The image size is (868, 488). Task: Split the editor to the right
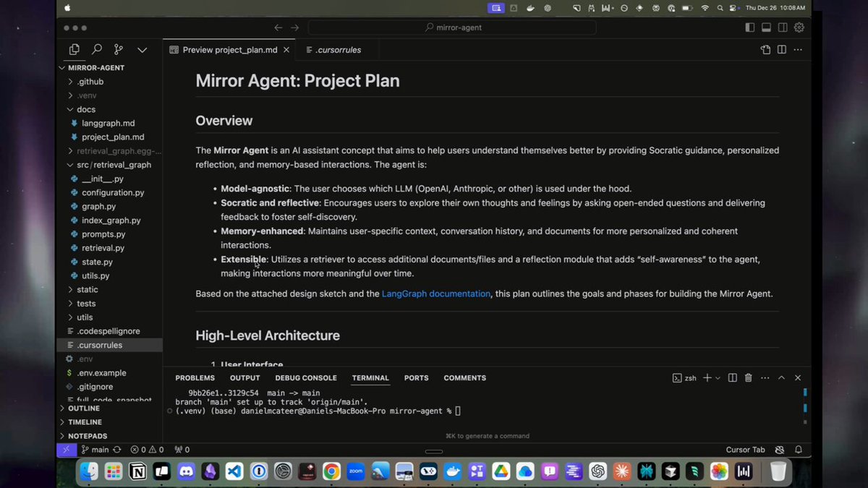782,50
